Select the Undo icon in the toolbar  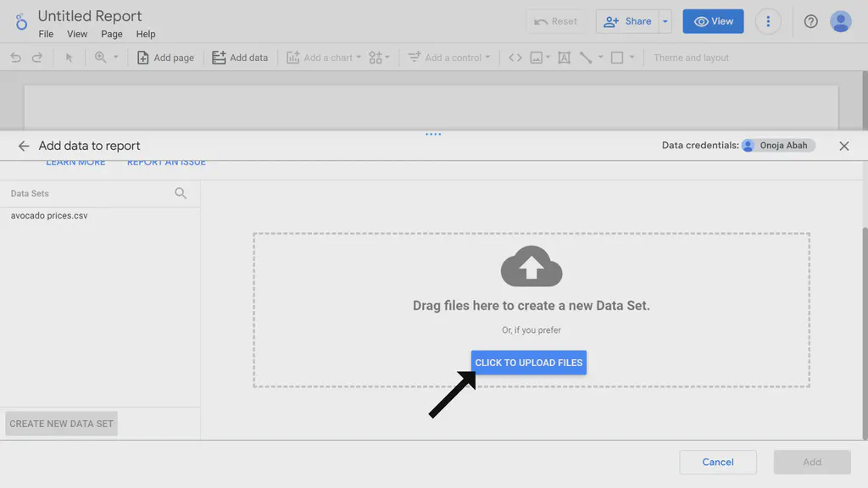coord(15,58)
